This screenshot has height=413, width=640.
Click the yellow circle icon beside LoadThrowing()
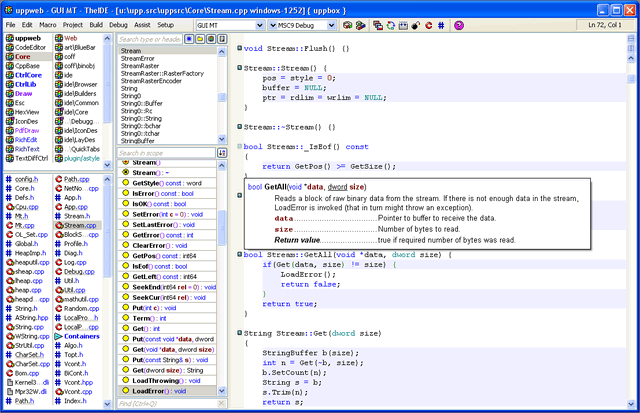point(126,380)
